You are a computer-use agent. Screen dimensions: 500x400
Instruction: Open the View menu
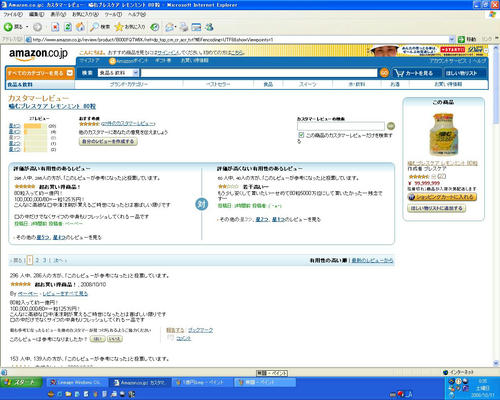pos(58,14)
